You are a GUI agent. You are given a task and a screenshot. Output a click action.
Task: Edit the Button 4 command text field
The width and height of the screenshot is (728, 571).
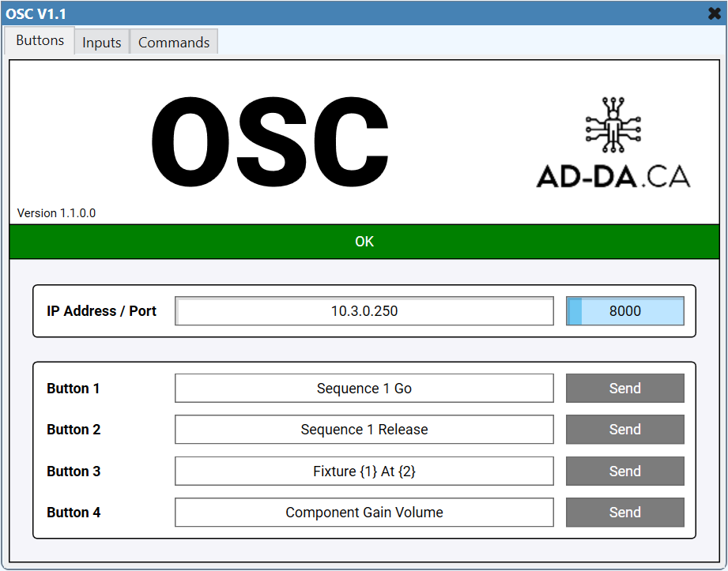tap(364, 512)
